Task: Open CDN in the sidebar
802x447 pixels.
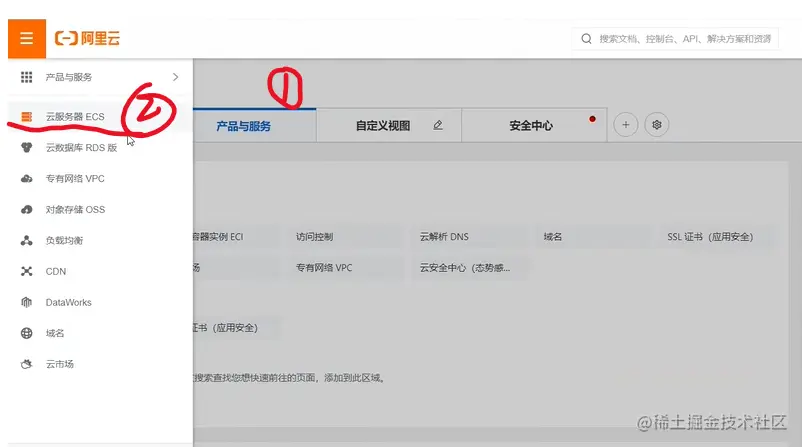Action: [100, 272]
